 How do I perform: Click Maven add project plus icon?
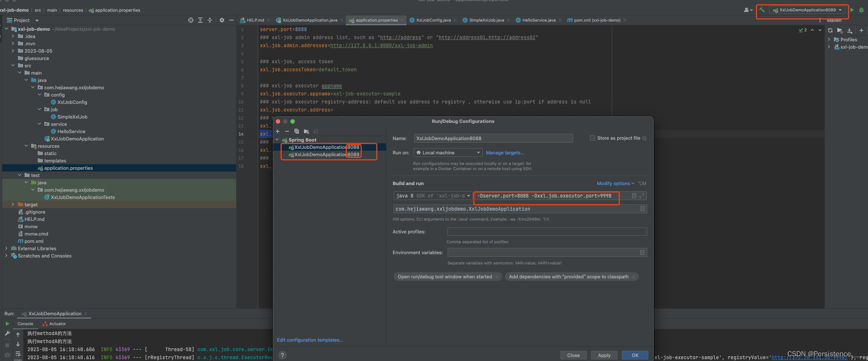point(861,30)
